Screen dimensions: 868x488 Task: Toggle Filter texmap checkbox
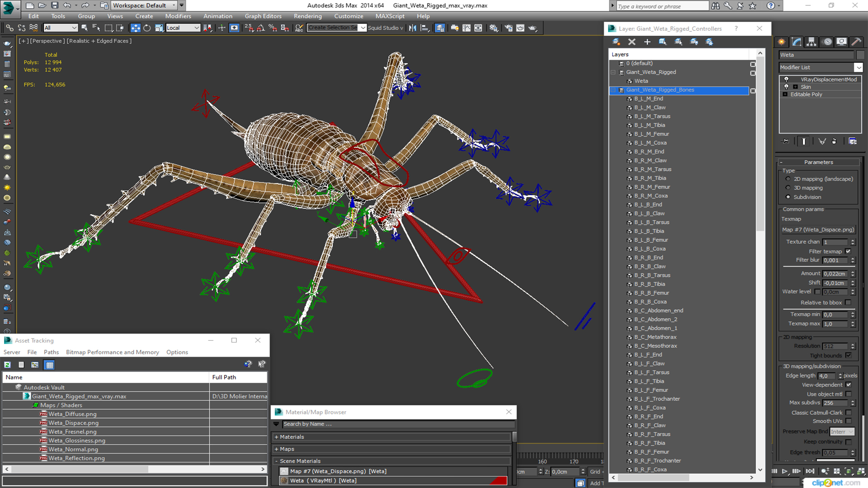(848, 251)
